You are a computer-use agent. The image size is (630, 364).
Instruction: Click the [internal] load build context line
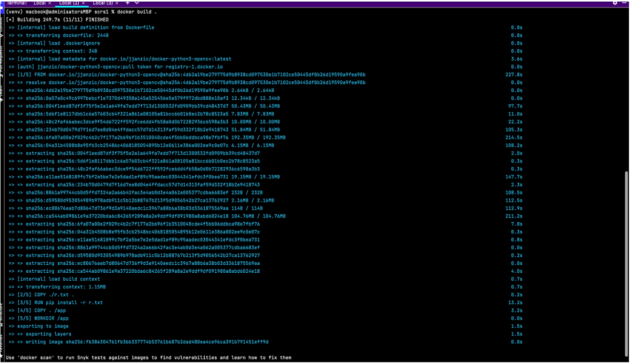52,279
